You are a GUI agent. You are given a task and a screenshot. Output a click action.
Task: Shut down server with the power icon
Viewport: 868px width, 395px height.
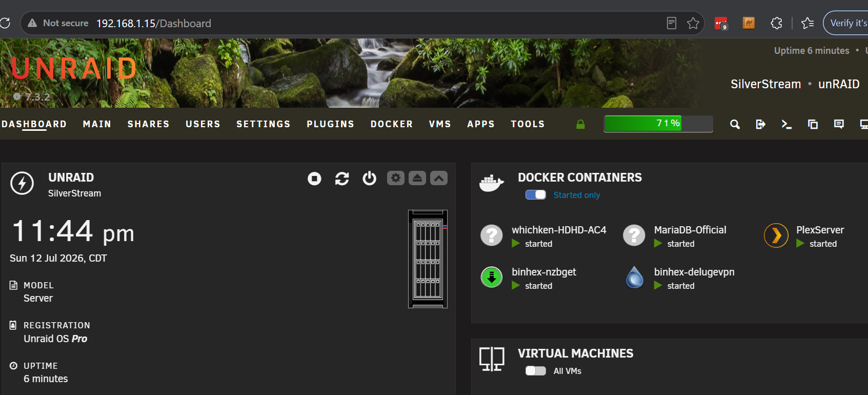(x=369, y=179)
